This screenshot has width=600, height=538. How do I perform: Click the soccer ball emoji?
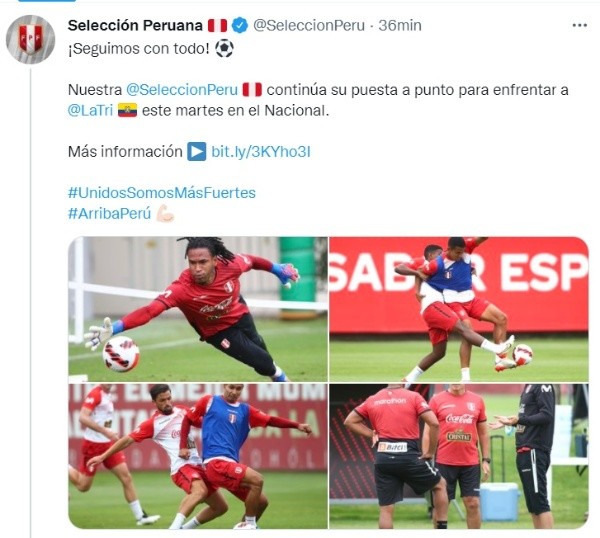pos(224,49)
